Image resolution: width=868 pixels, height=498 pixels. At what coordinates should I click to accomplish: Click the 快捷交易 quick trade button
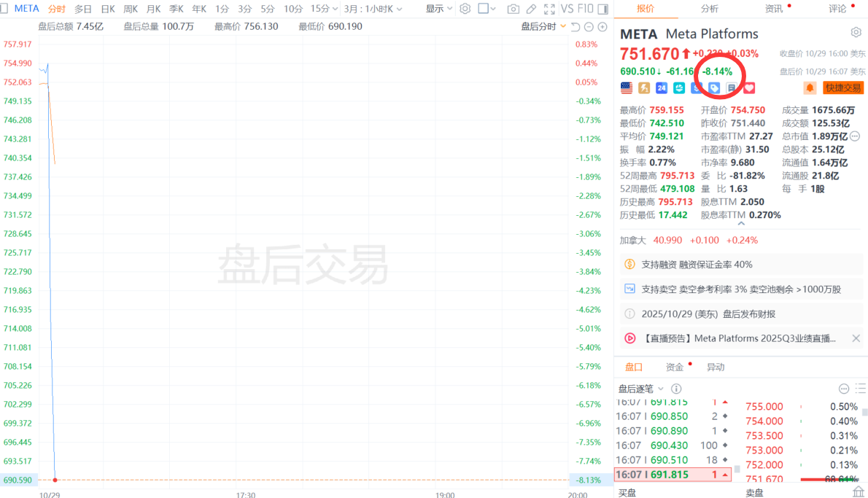(x=843, y=87)
